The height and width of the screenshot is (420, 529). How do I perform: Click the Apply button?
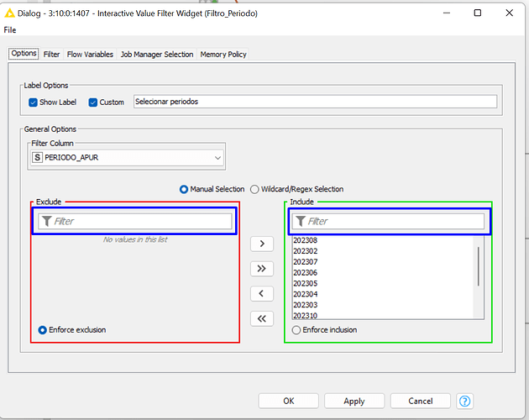point(354,401)
